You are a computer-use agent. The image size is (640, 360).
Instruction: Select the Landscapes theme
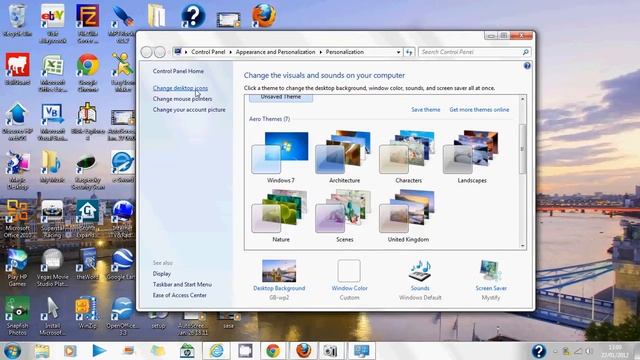[x=472, y=157]
